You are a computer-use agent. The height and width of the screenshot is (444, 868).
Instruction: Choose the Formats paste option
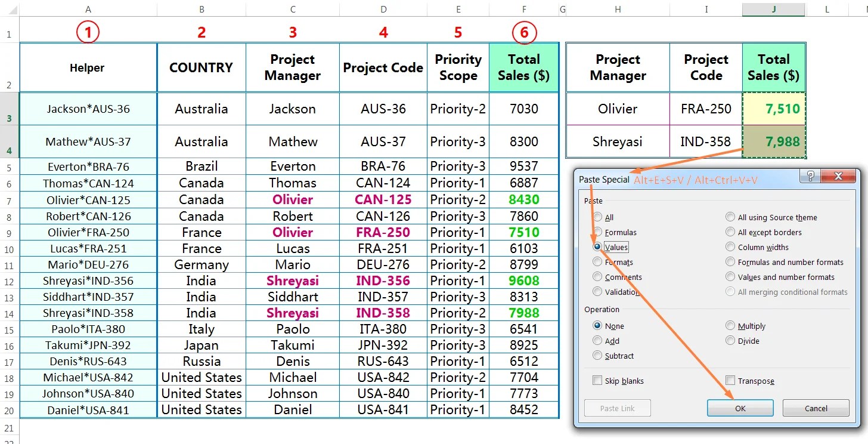[597, 261]
